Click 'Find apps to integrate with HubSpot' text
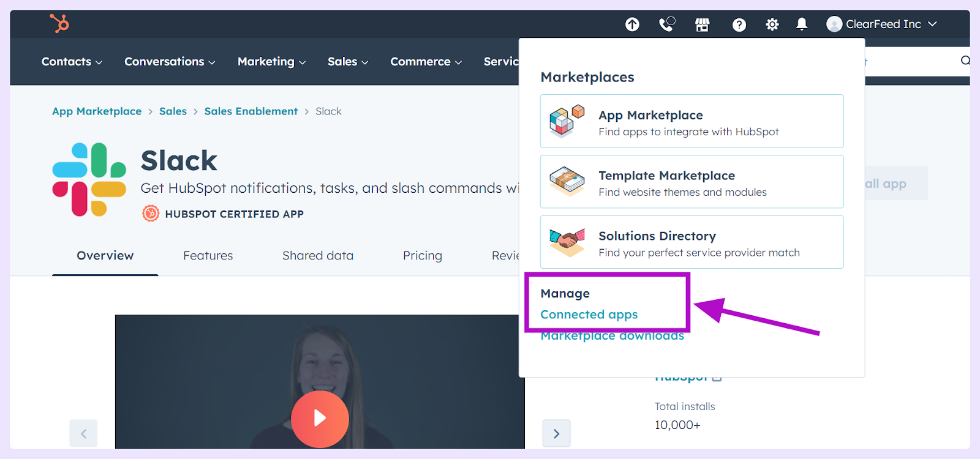 688,132
